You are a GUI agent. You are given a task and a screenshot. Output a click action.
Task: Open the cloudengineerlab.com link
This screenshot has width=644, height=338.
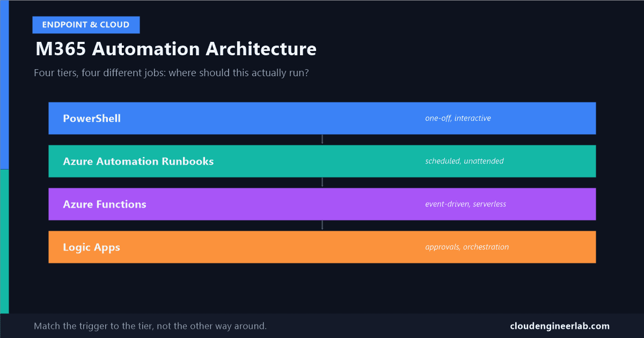tap(560, 326)
